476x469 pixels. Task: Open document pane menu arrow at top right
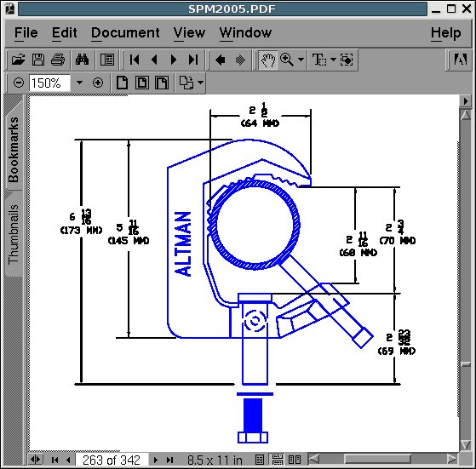point(466,101)
